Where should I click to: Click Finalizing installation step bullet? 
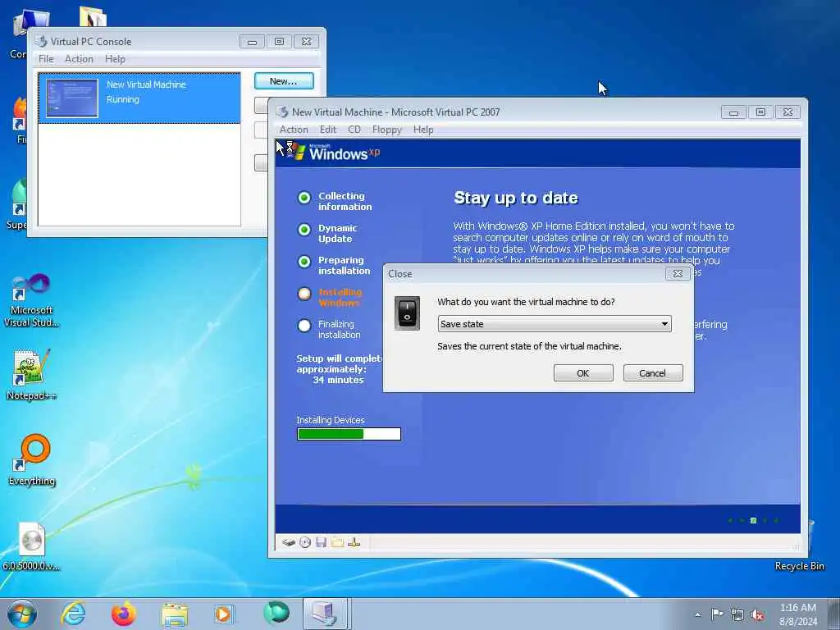point(304,326)
